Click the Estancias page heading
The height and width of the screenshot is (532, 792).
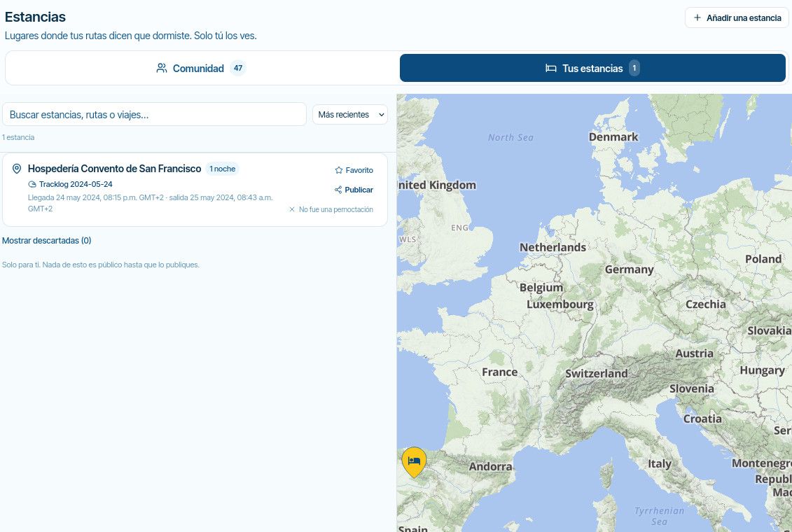coord(35,17)
